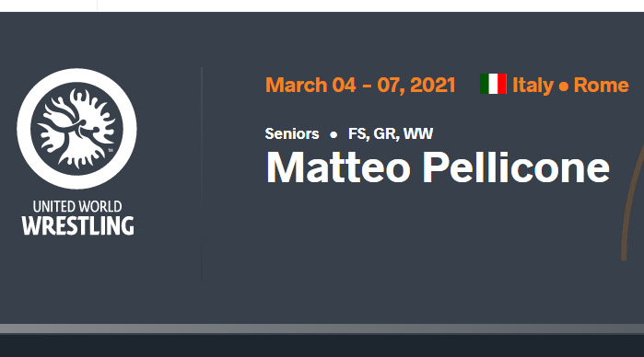644x357 pixels.
Task: Click the word Pellicone in the title
Action: pos(516,167)
